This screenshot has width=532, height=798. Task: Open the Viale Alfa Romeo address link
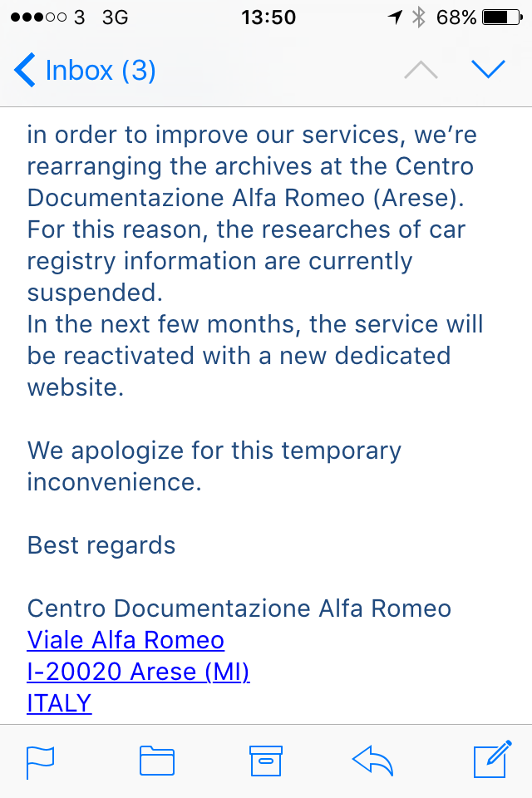126,640
